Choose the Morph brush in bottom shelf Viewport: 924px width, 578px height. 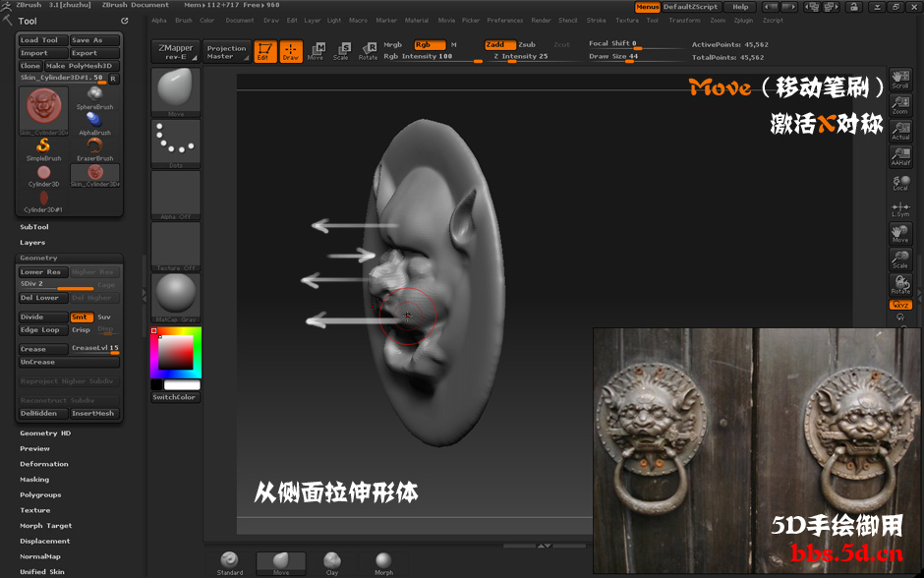[x=383, y=563]
